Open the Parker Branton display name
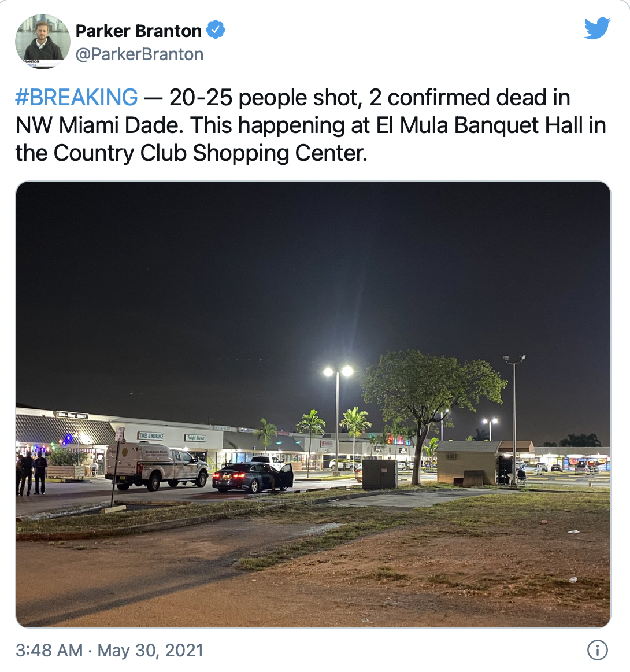 click(138, 31)
